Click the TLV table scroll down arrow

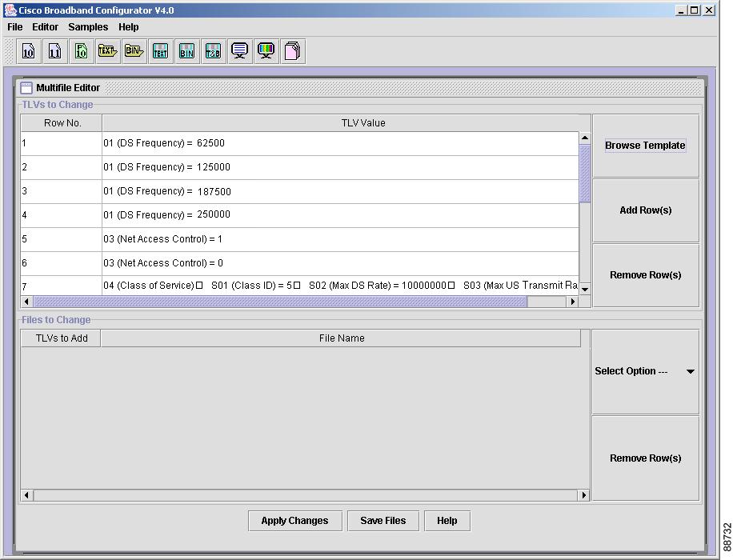pyautogui.click(x=585, y=290)
